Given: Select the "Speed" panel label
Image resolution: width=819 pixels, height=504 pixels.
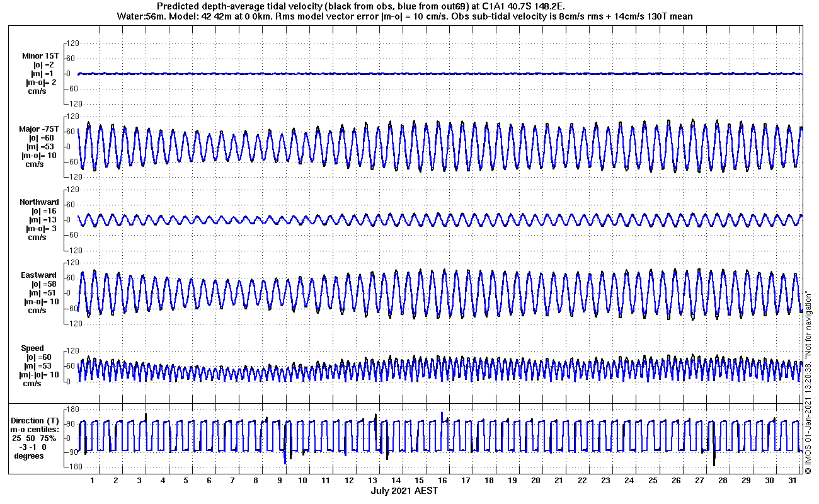Looking at the screenshot, I should pos(33,348).
